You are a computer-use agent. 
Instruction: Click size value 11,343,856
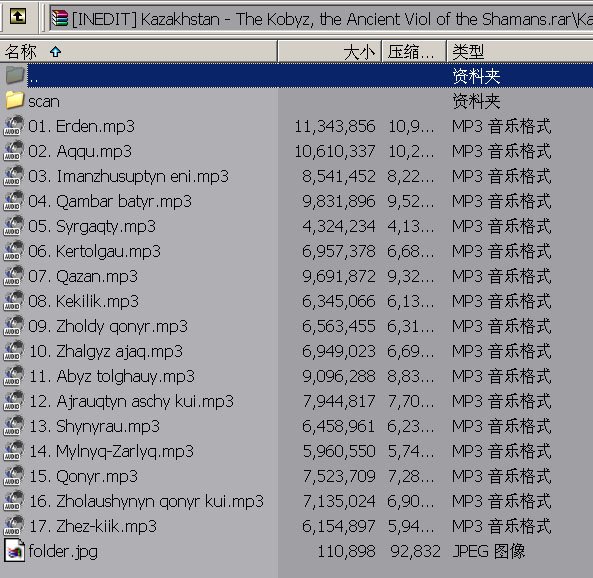(x=335, y=126)
